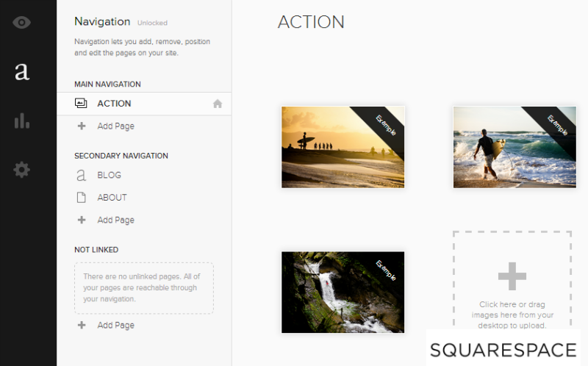This screenshot has width=588, height=366.
Task: Select the waterfall example thumbnail
Action: point(343,292)
